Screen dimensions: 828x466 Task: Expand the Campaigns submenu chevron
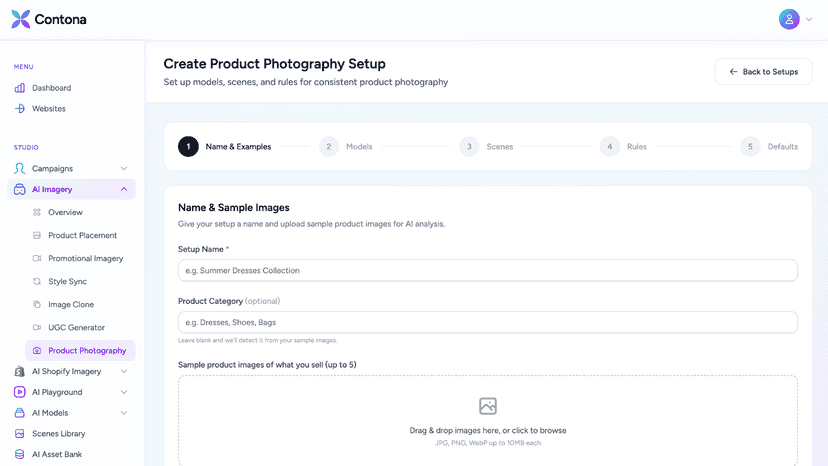point(124,169)
